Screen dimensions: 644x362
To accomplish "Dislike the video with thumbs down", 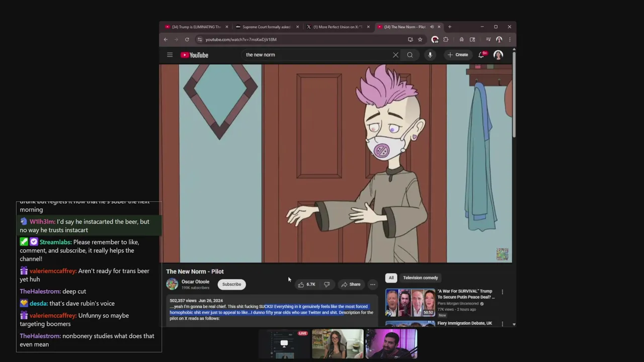I will [x=327, y=285].
